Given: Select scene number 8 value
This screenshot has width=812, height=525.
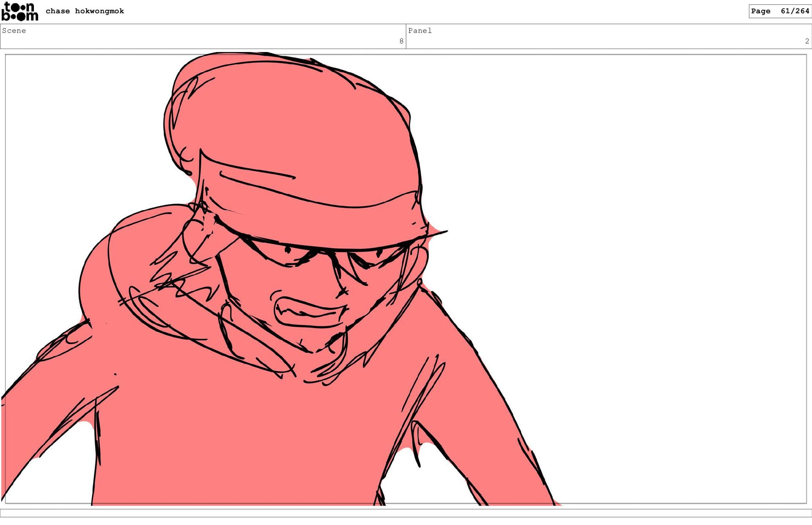Looking at the screenshot, I should click(x=401, y=41).
